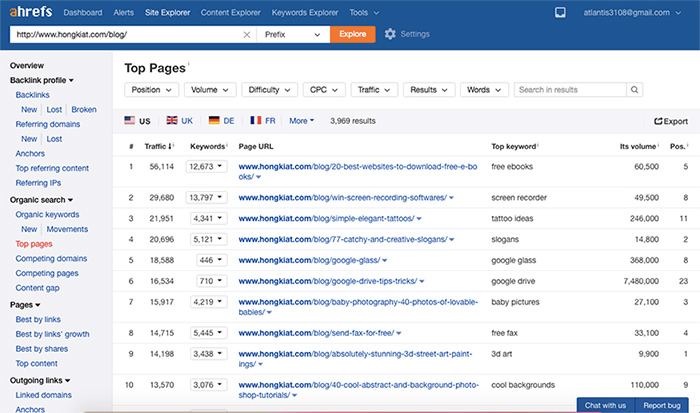Switch to Content Explorer

pyautogui.click(x=230, y=13)
